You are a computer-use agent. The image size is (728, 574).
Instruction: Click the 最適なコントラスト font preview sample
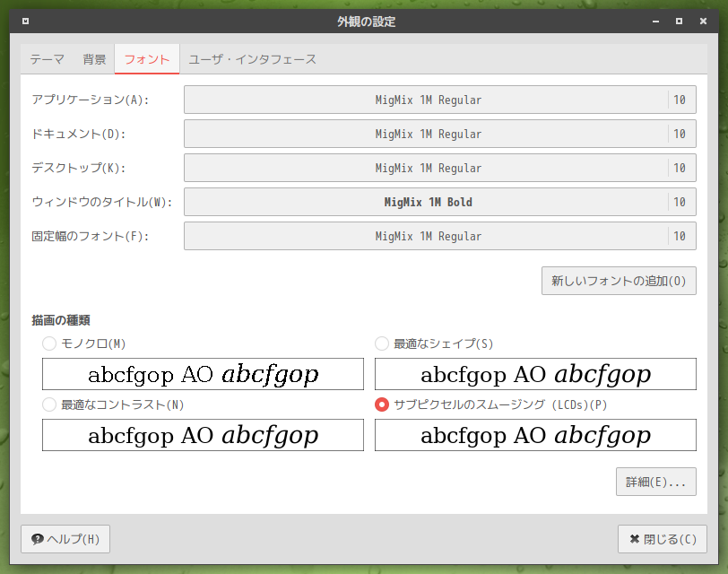click(x=203, y=435)
